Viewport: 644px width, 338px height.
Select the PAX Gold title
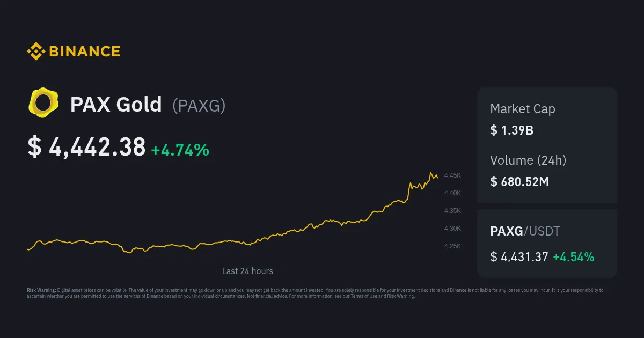(116, 105)
